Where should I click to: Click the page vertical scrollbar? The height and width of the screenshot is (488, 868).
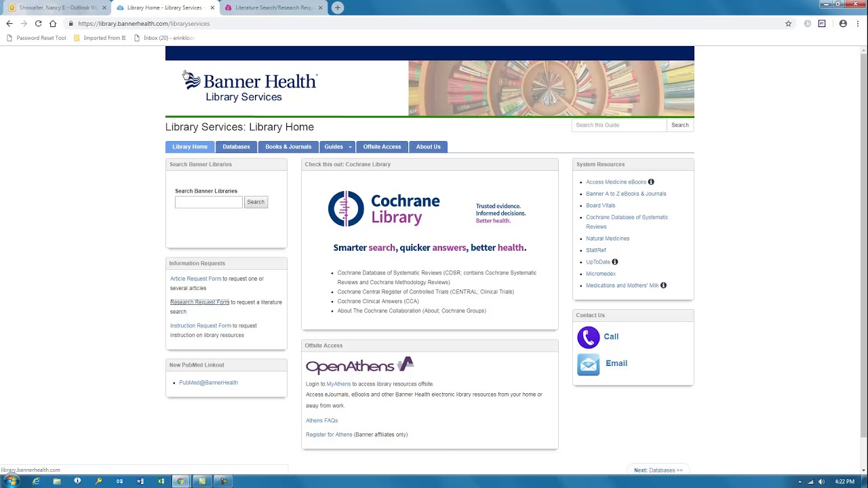coord(863,244)
